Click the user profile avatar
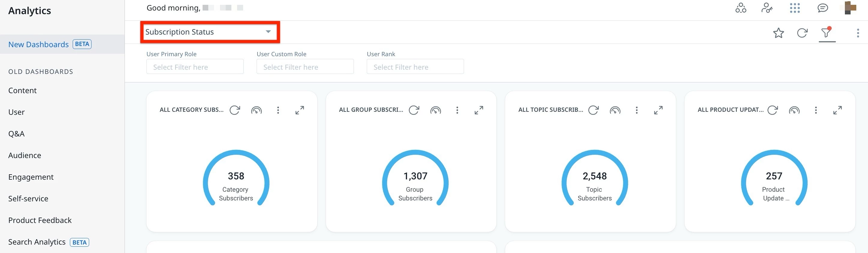 pyautogui.click(x=850, y=8)
